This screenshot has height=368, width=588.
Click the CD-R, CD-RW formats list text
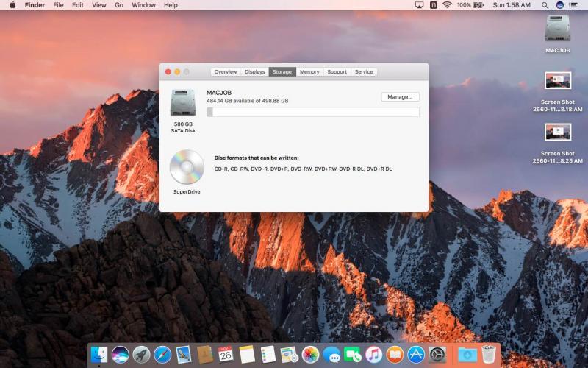303,169
